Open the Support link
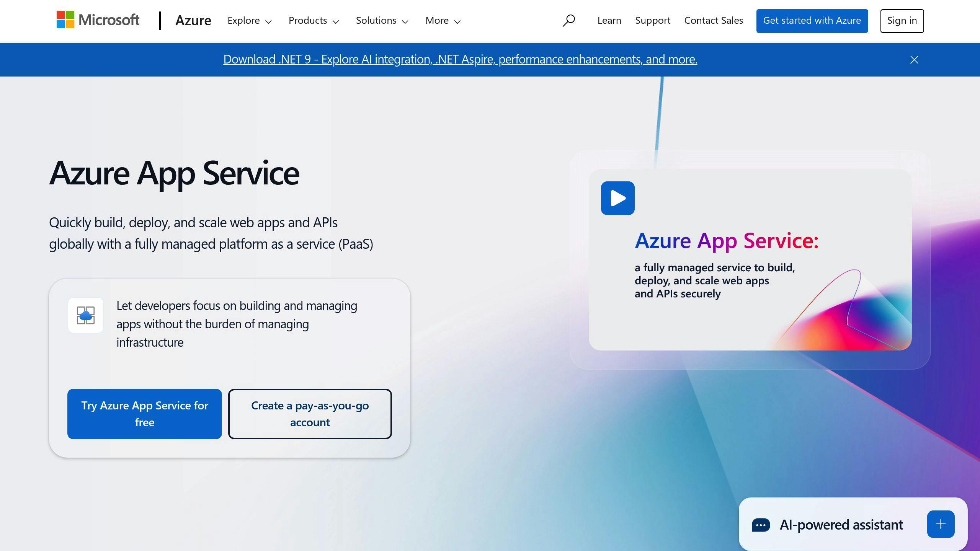The image size is (980, 551). (653, 20)
